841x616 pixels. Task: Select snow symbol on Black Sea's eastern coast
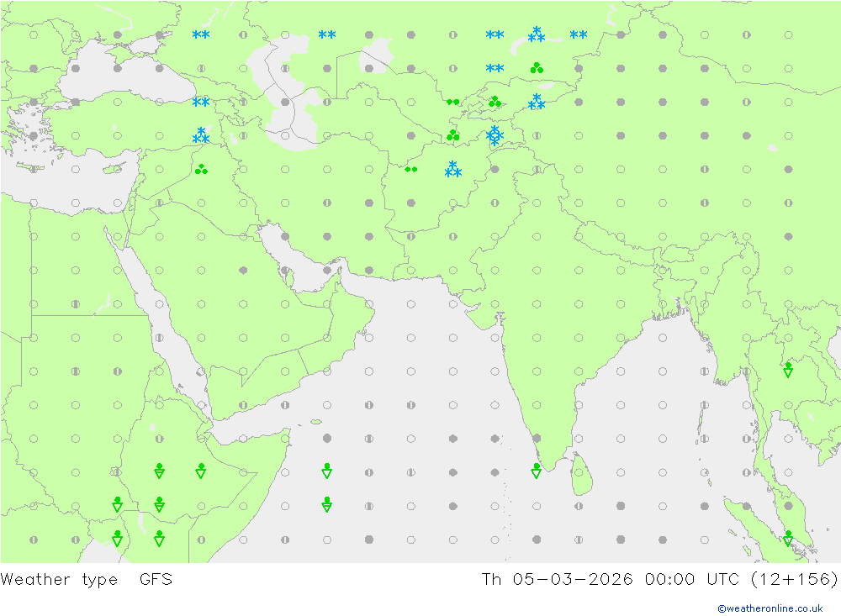[x=201, y=103]
